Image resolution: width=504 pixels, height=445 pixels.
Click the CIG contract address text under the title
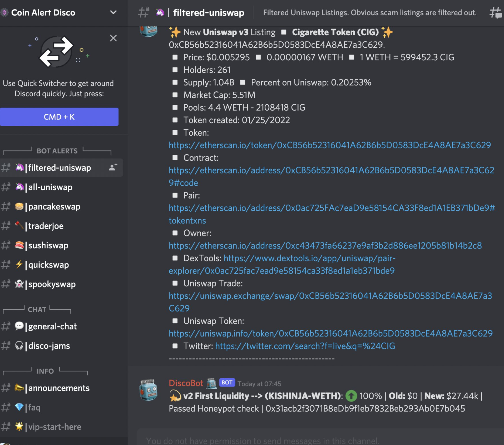click(x=277, y=45)
